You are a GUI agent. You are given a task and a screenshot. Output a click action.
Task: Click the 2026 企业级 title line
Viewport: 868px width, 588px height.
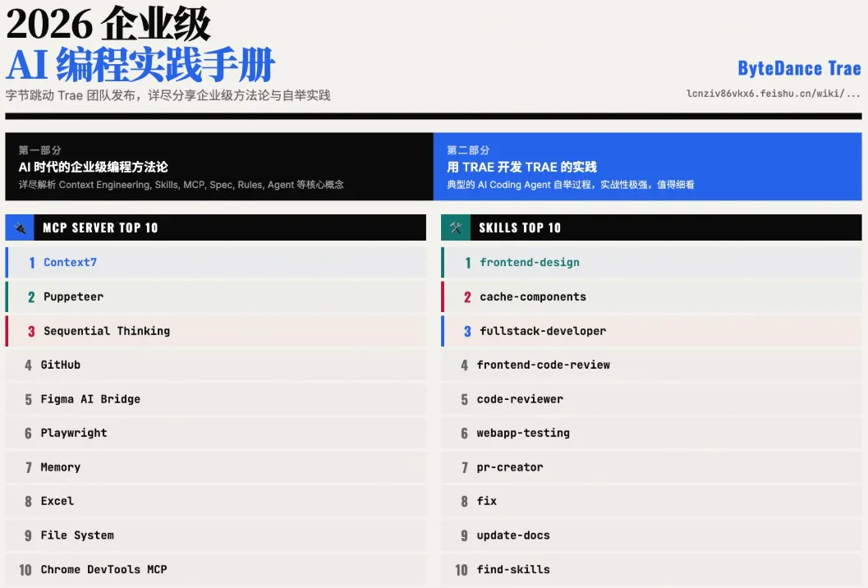click(108, 24)
